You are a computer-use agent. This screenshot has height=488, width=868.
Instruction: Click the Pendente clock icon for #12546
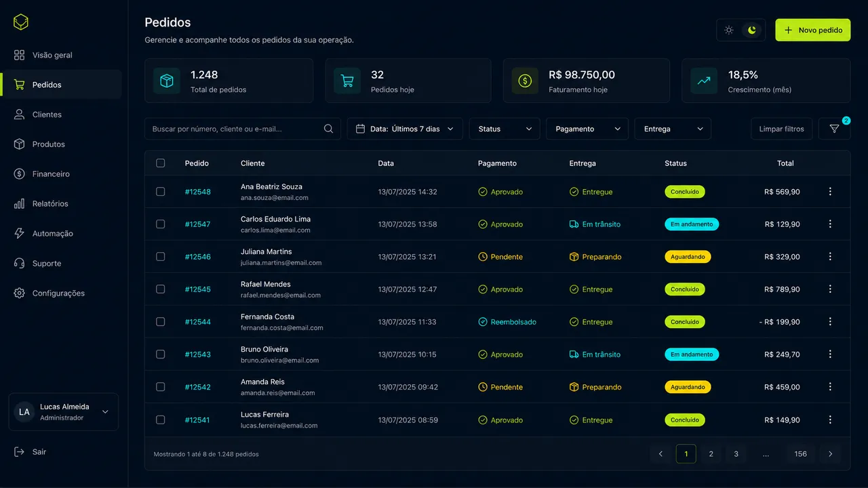pyautogui.click(x=483, y=257)
